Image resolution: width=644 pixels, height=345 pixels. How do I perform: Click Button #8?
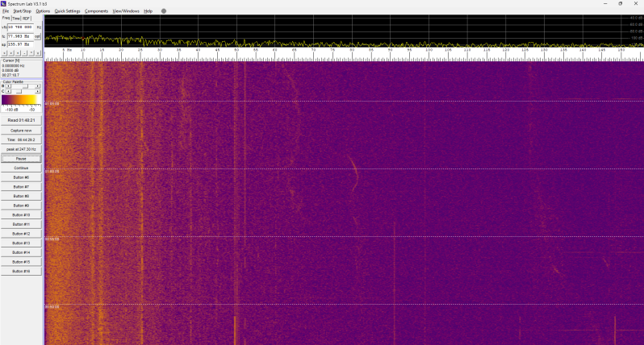pos(21,196)
